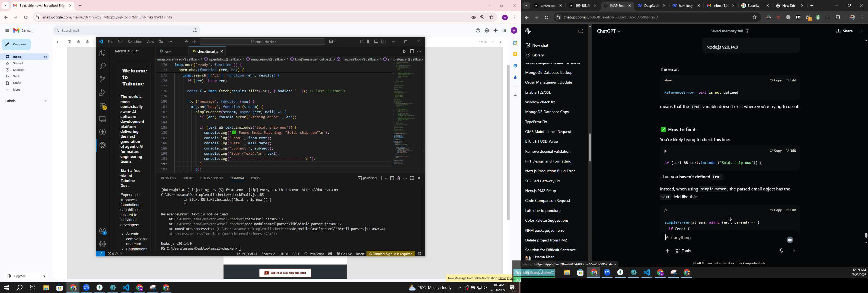Screen dimensions: 868x293
Task: Split the VS Code editor to the right
Action: click(x=412, y=52)
